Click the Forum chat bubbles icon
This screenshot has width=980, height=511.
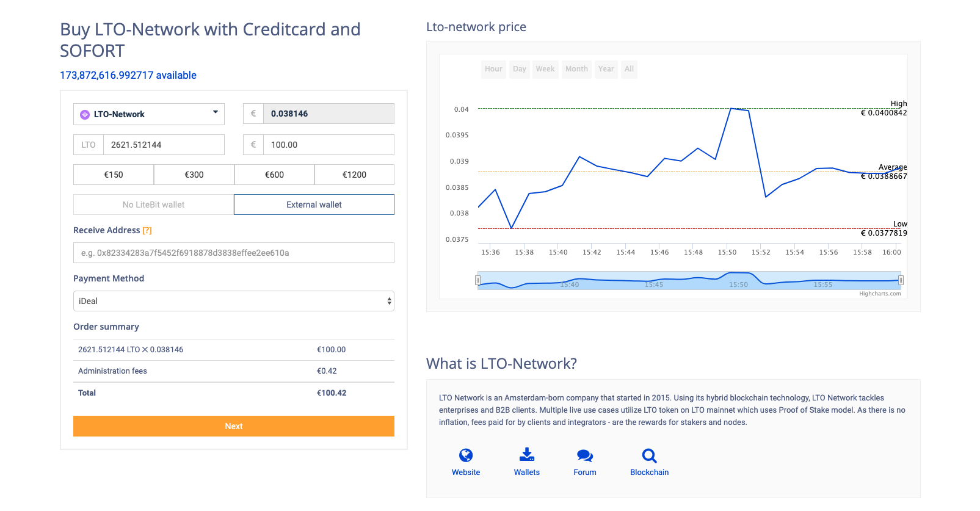click(x=585, y=455)
